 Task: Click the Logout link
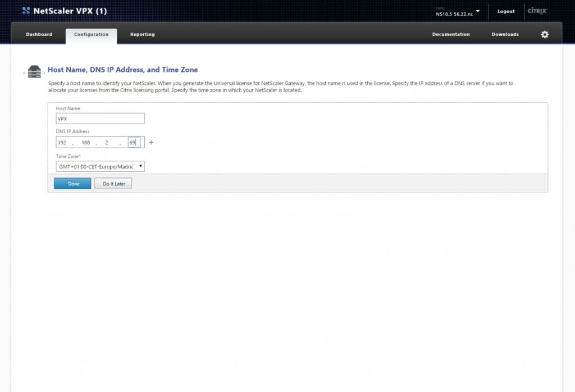(x=505, y=11)
